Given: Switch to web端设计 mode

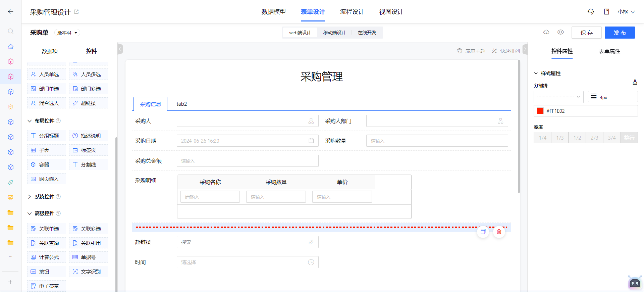Looking at the screenshot, I should (x=300, y=33).
